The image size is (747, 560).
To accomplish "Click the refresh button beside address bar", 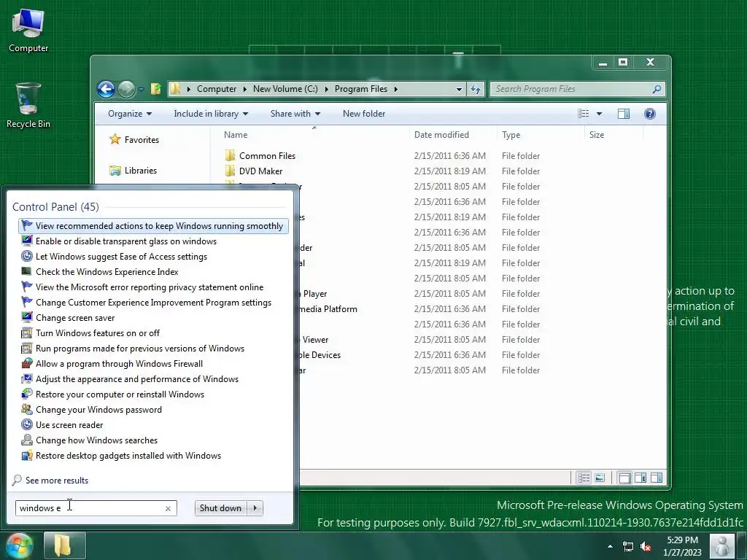I will coord(476,89).
